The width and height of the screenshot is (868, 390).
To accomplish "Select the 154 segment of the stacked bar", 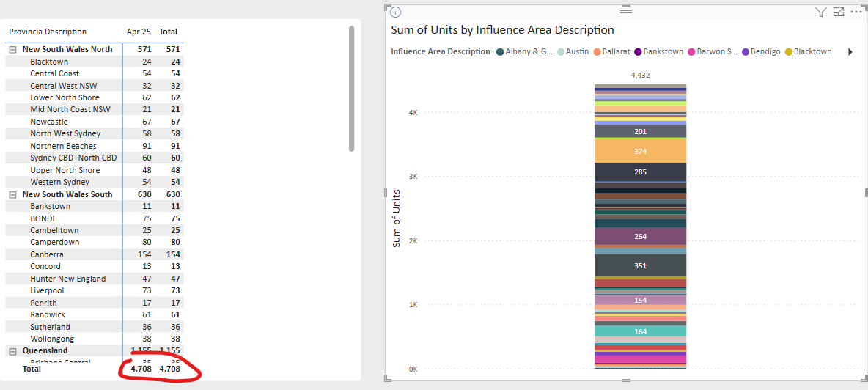I will point(641,300).
